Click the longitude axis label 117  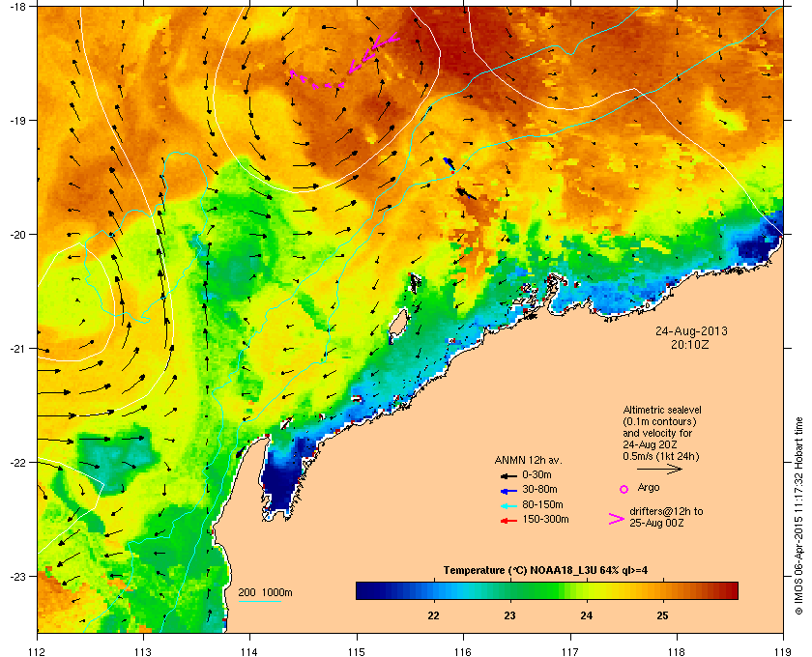tap(569, 651)
